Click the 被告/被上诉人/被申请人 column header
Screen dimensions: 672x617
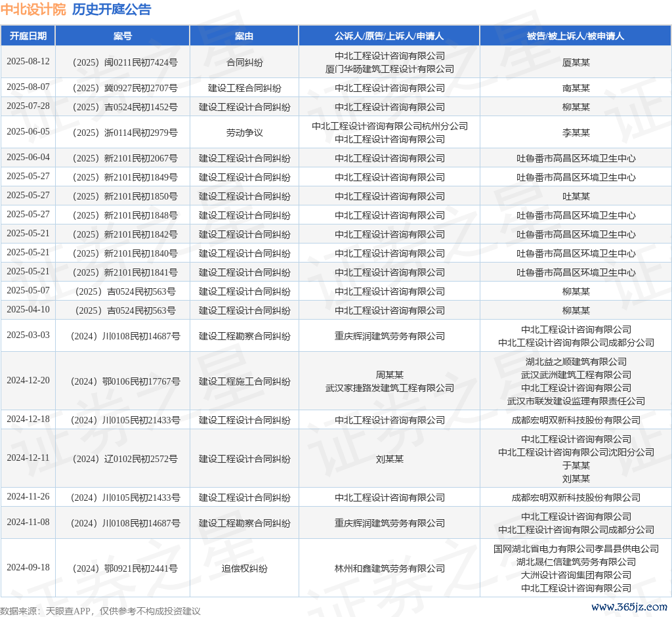576,36
